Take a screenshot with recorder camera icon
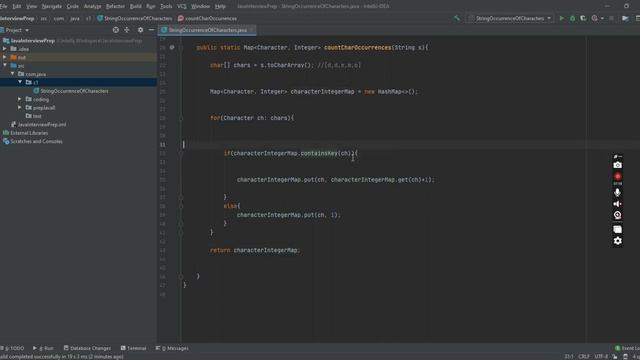This screenshot has width=640, height=360. point(618,165)
